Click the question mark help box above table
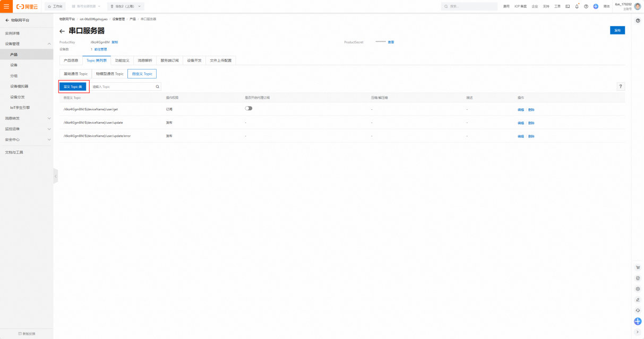The width and height of the screenshot is (644, 339). point(621,86)
